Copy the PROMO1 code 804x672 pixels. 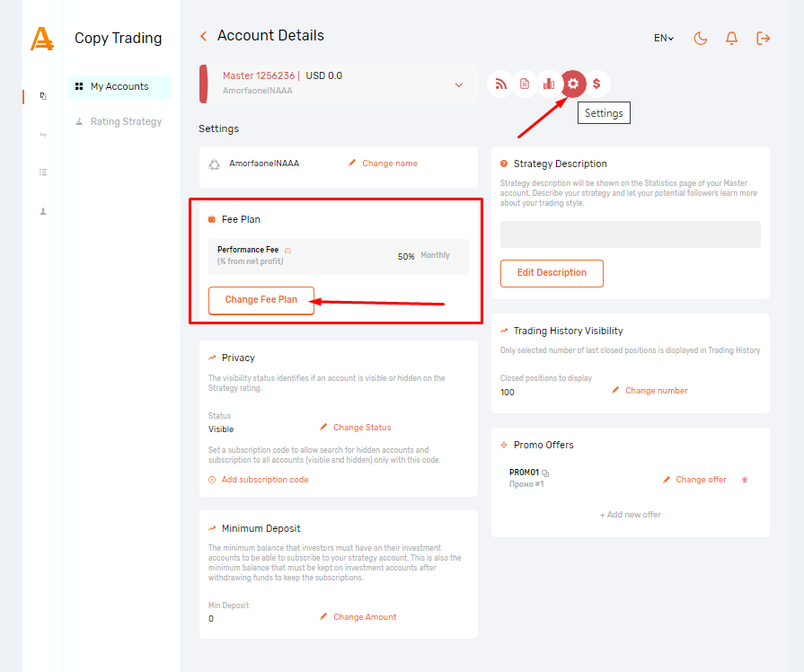pos(545,473)
